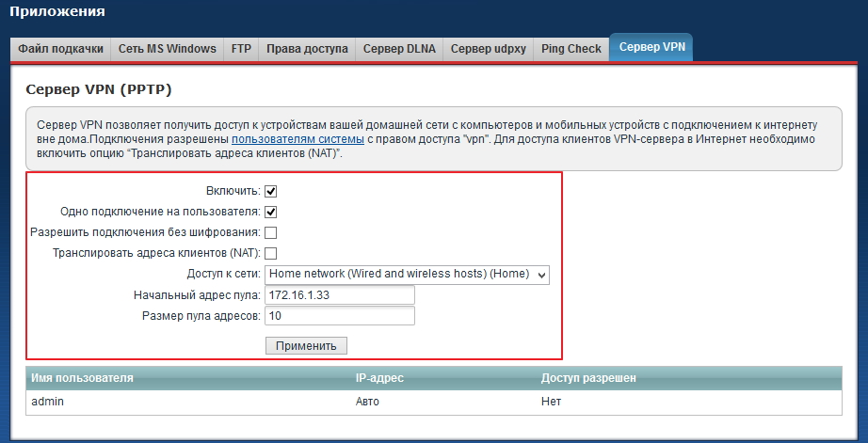Follow the пользователям системы link
Image resolution: width=868 pixels, height=443 pixels.
(297, 139)
